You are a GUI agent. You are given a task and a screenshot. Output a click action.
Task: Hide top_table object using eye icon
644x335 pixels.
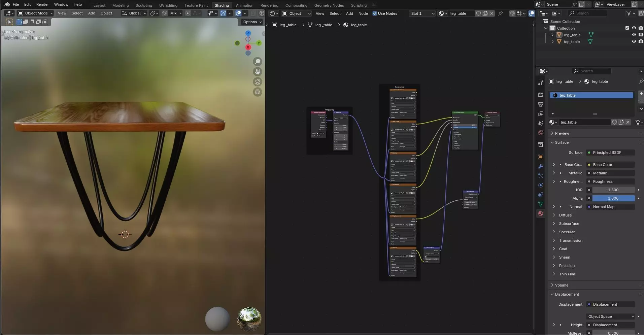pyautogui.click(x=634, y=42)
